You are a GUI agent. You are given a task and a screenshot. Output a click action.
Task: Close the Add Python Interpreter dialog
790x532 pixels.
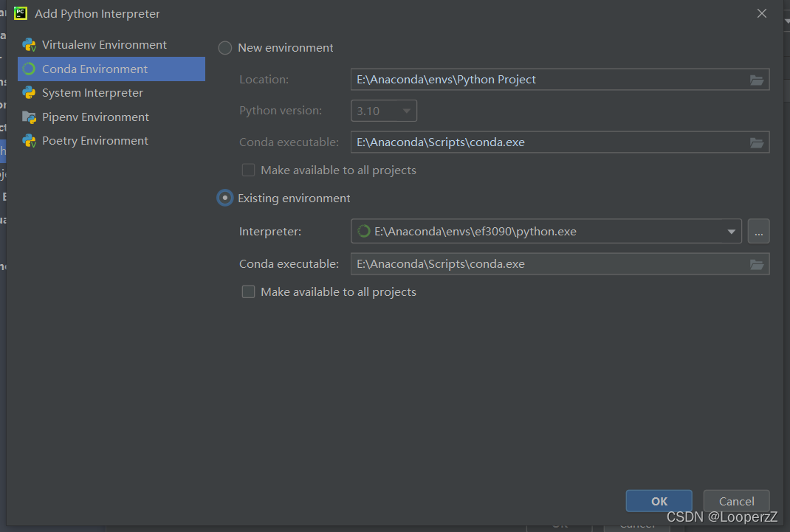[x=761, y=13]
